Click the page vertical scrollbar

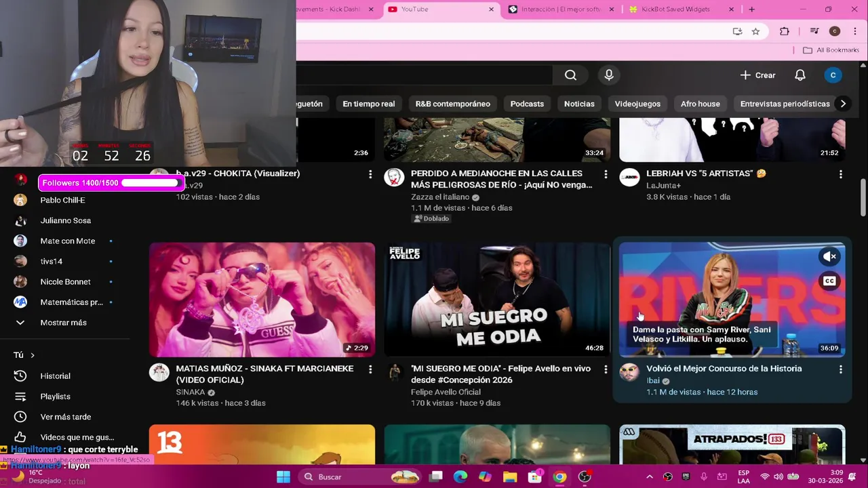(863, 198)
